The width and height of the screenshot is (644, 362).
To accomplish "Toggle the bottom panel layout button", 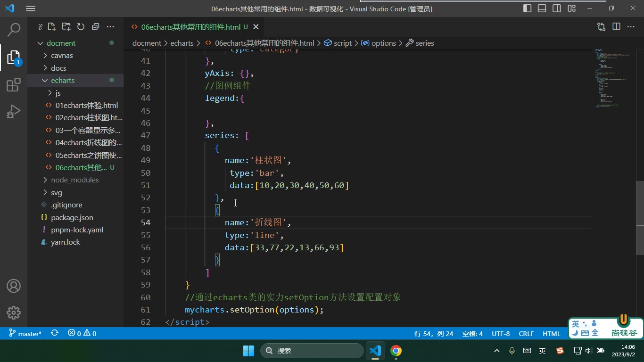I will tap(542, 8).
